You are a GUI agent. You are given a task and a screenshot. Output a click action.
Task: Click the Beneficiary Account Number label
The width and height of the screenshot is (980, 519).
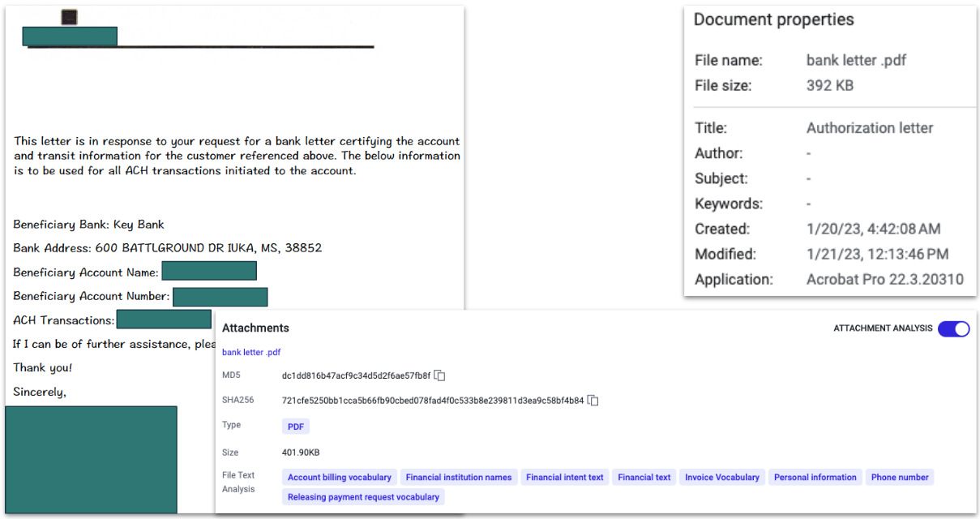point(92,297)
